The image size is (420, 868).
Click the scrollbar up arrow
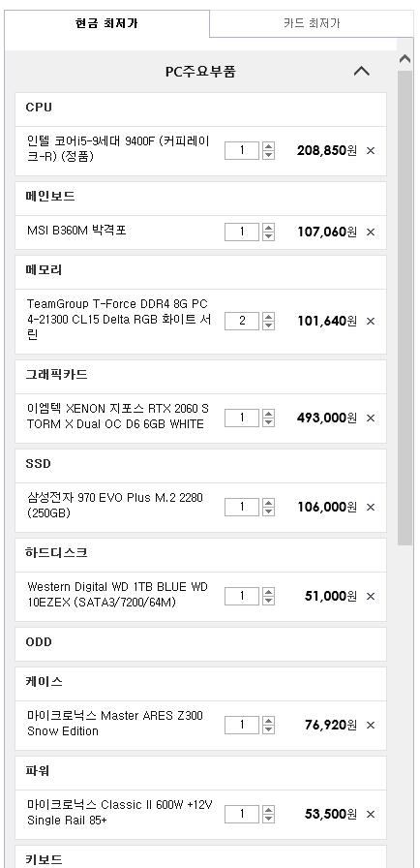[405, 59]
